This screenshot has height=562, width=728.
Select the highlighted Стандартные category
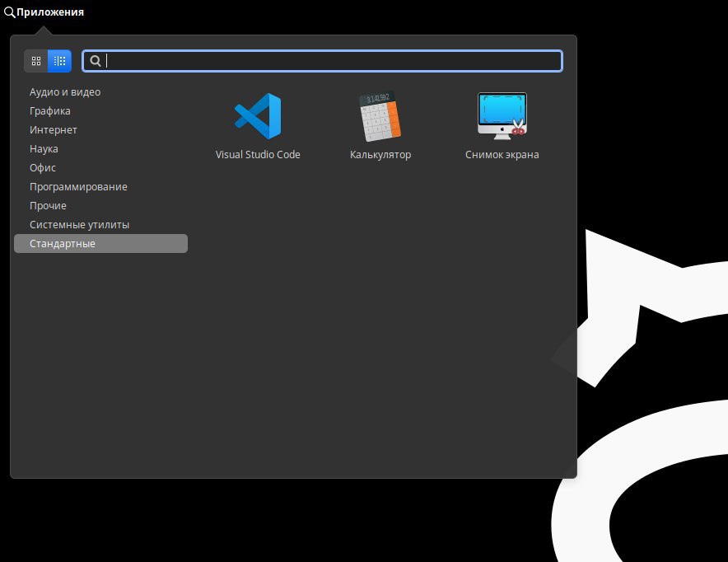click(100, 243)
